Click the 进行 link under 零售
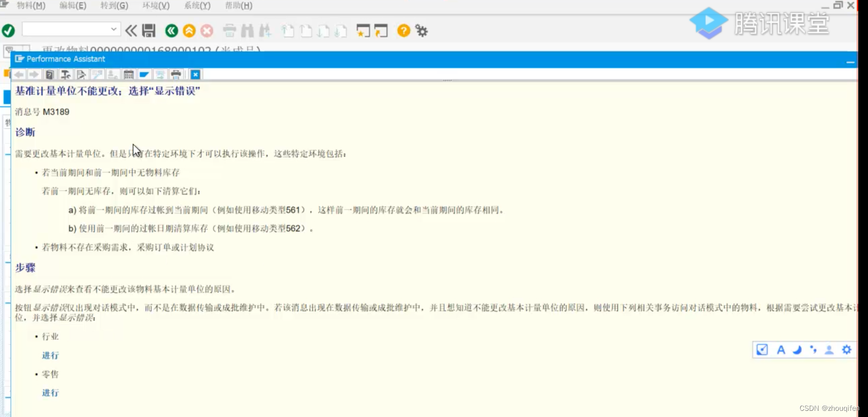Screen dimensions: 868x417 50,393
